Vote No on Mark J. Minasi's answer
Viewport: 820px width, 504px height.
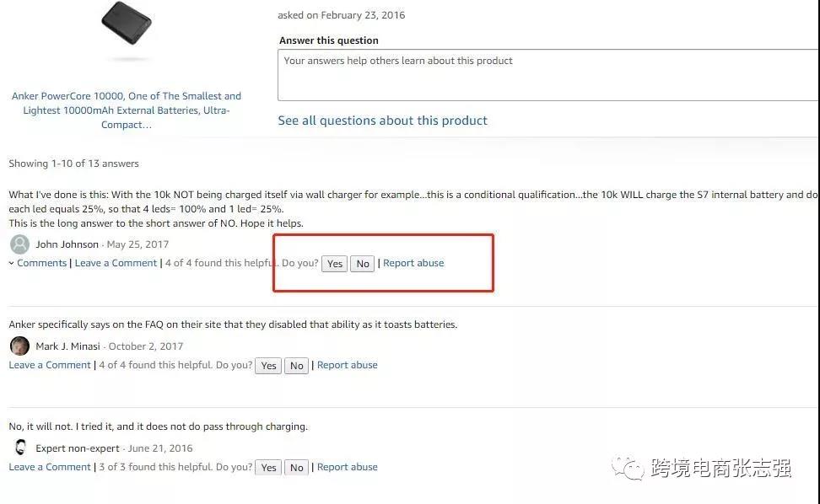point(296,366)
